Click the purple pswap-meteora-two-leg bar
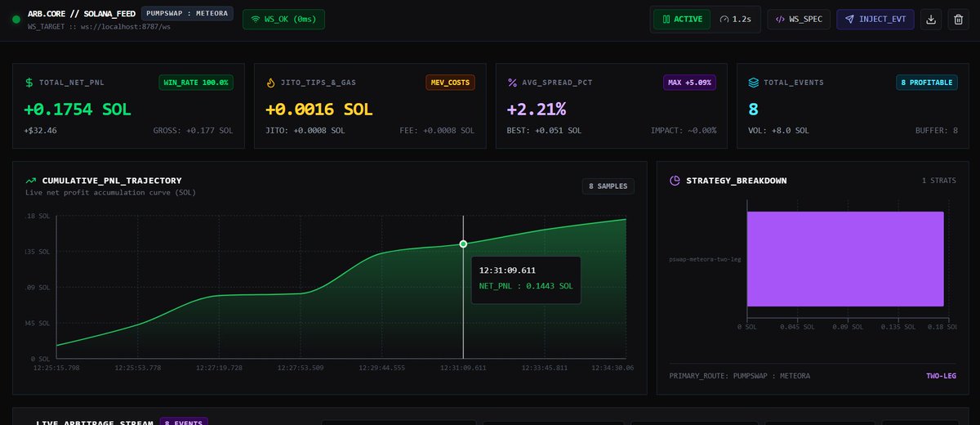The height and width of the screenshot is (425, 980). tap(844, 259)
